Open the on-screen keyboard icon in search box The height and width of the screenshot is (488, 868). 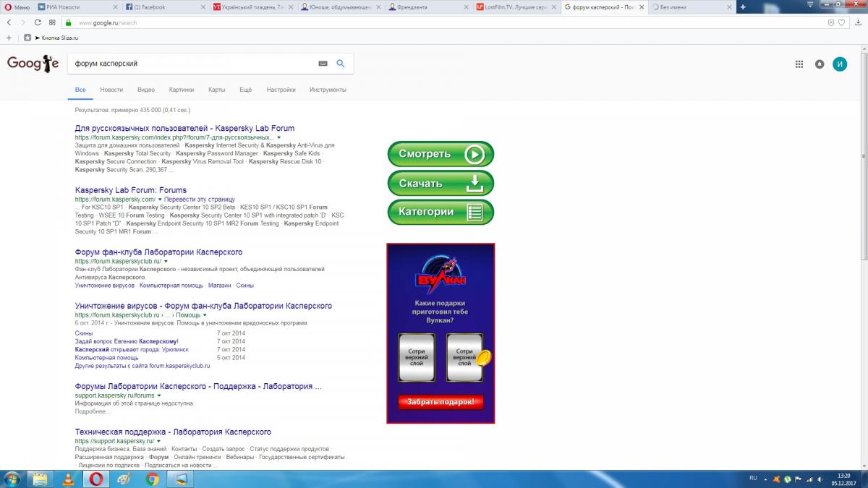(323, 64)
